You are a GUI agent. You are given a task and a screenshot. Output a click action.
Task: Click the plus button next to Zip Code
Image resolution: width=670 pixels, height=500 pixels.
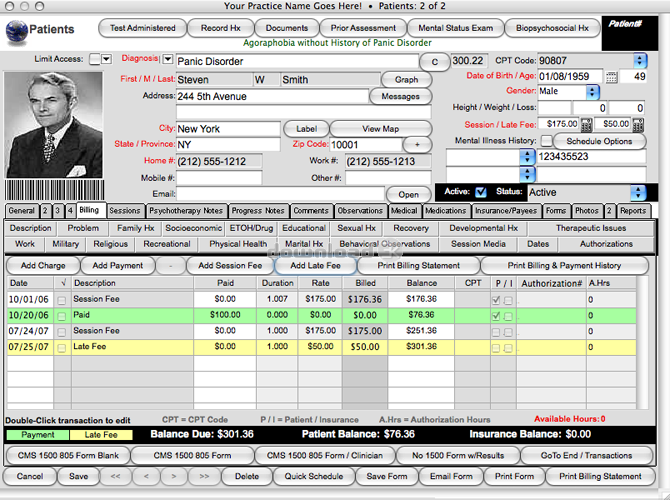point(417,144)
